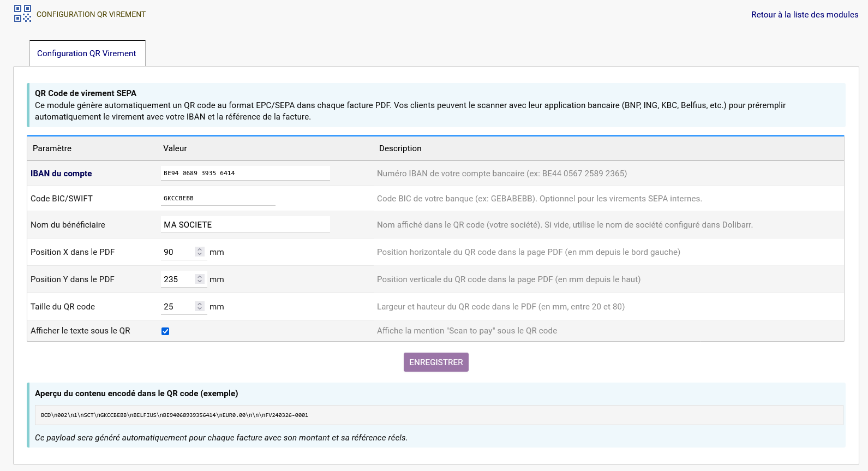Decrease Position Y with the down arrow

pyautogui.click(x=200, y=282)
